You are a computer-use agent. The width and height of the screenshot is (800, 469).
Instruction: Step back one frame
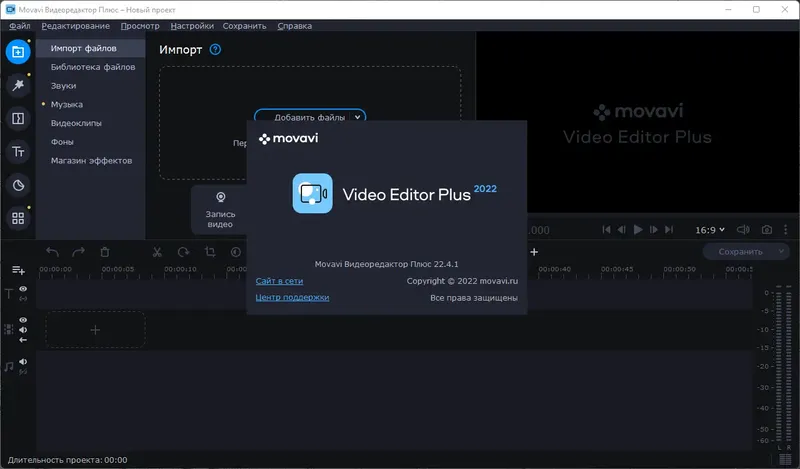point(621,230)
